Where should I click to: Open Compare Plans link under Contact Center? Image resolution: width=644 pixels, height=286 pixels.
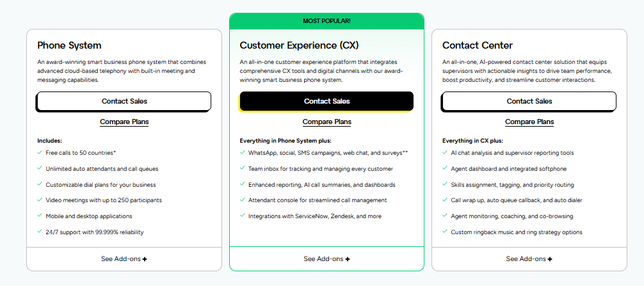[529, 122]
